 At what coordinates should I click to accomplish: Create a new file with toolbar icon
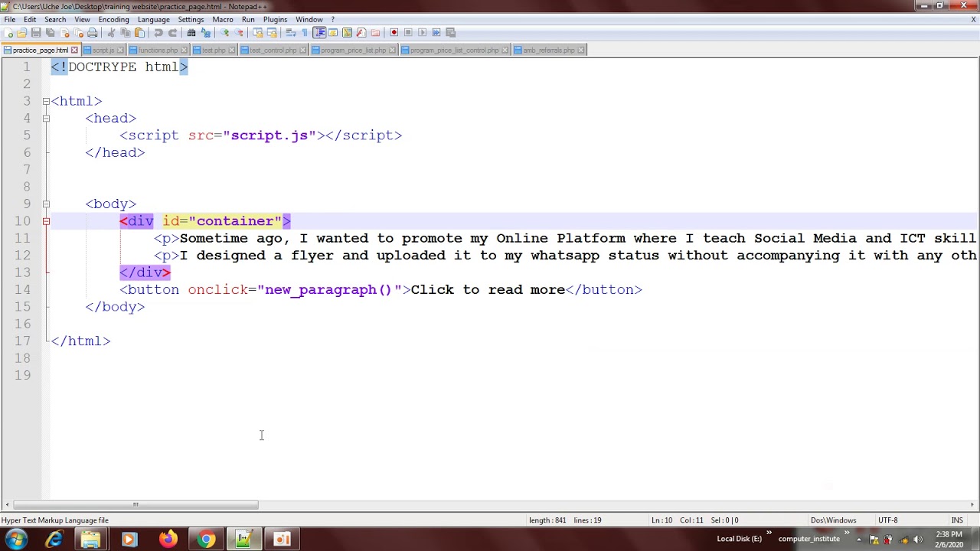(x=8, y=32)
